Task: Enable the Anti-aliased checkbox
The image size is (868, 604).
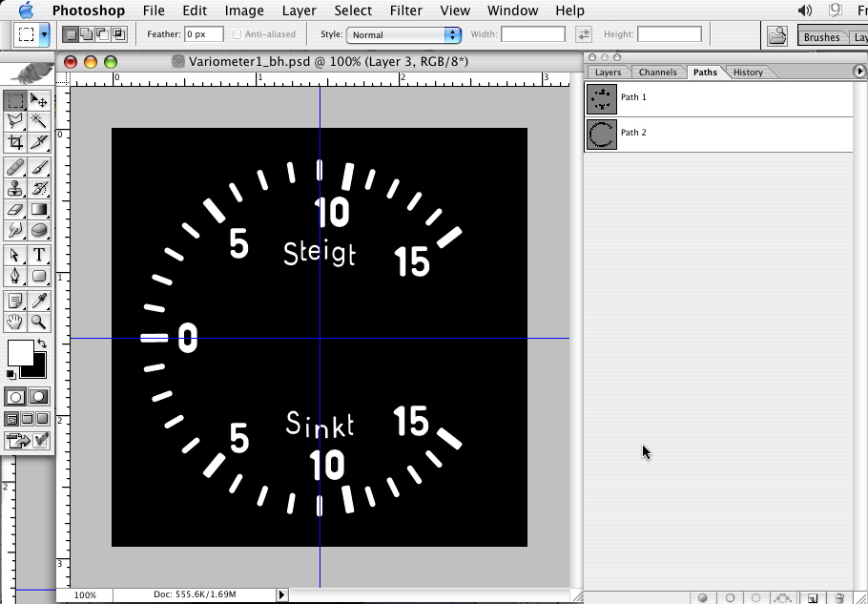Action: 238,34
